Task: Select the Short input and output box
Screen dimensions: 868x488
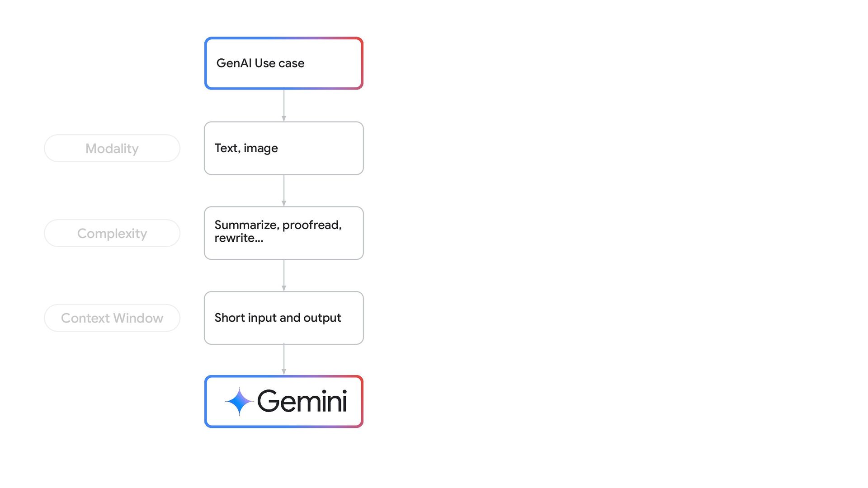Action: click(x=284, y=318)
